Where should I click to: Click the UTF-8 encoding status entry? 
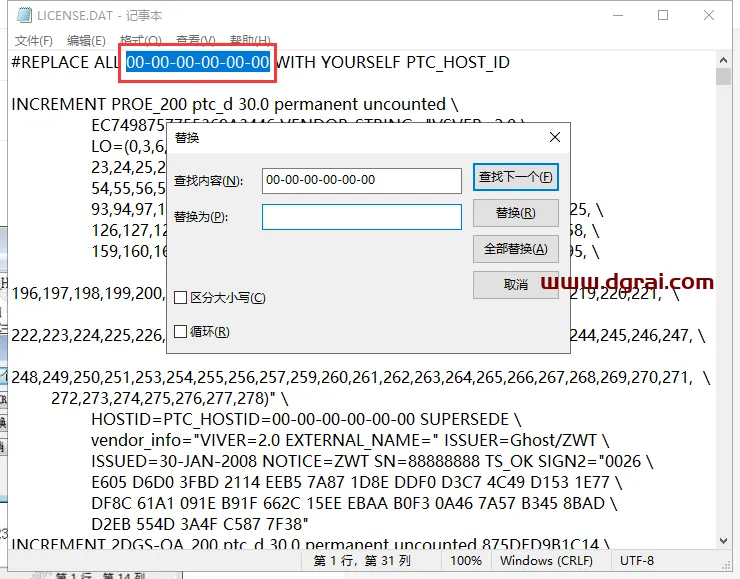637,561
